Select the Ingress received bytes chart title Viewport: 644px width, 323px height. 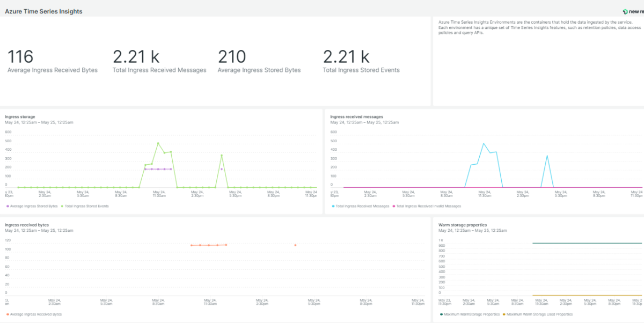tap(27, 225)
